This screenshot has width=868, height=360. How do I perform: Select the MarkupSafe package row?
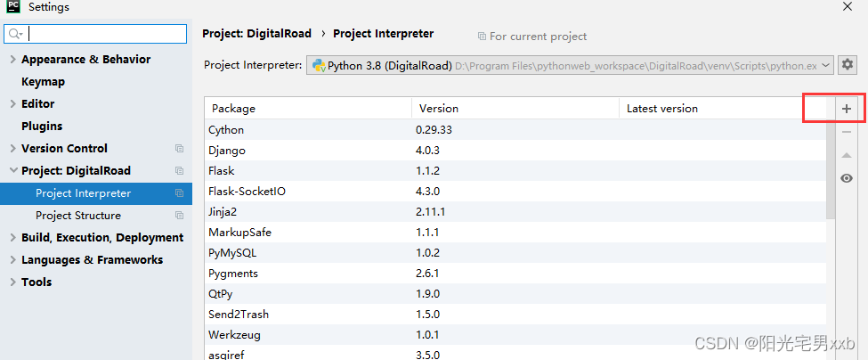coord(515,233)
